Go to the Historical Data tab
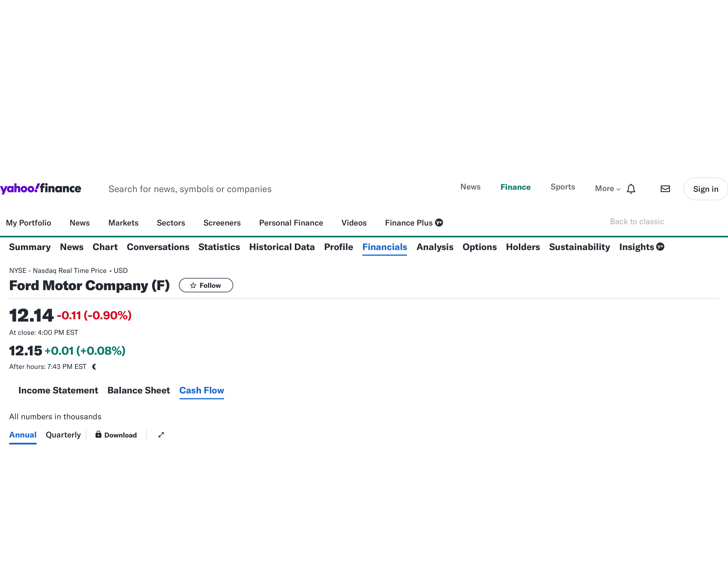Viewport: 728px width, 563px height. pyautogui.click(x=282, y=247)
